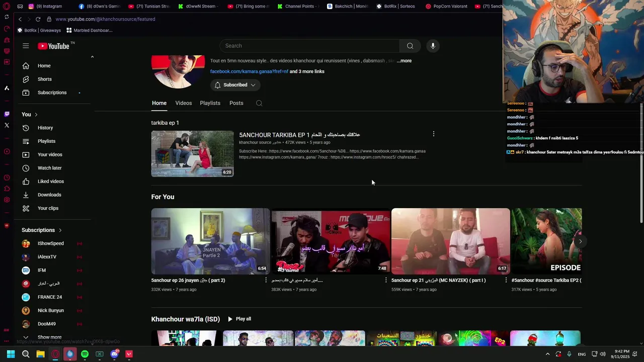Open the ENG language indicator in tray
644x362 pixels.
coord(582,354)
